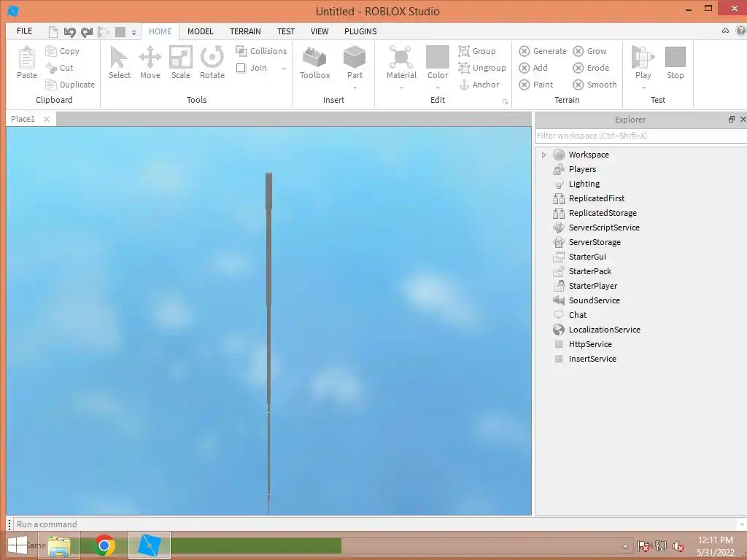Expand the Workspace tree node

[543, 155]
